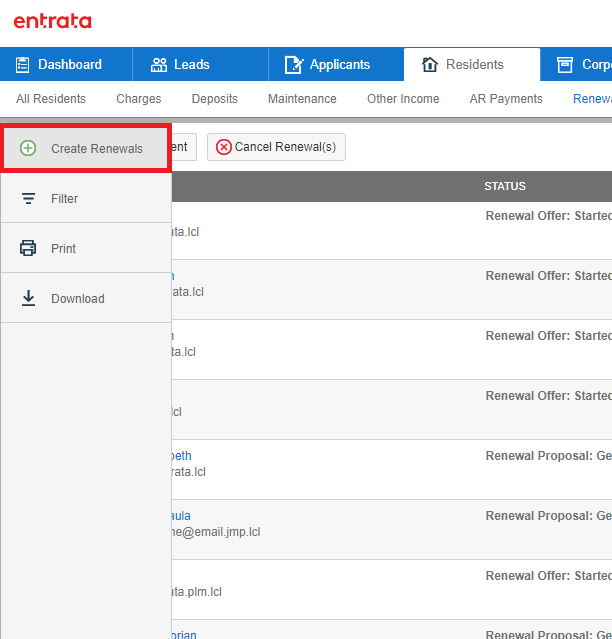Select the Residents tab
The image size is (612, 639).
[472, 64]
